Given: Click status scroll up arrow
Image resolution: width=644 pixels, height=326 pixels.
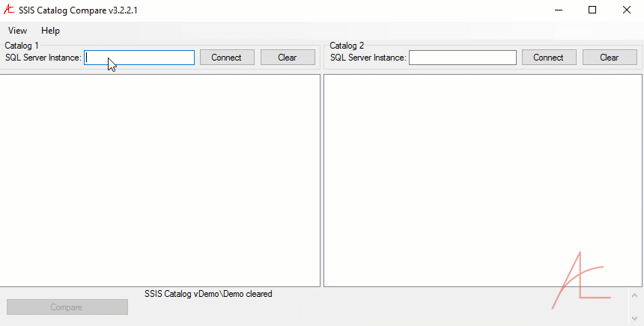Looking at the screenshot, I should coord(634,295).
